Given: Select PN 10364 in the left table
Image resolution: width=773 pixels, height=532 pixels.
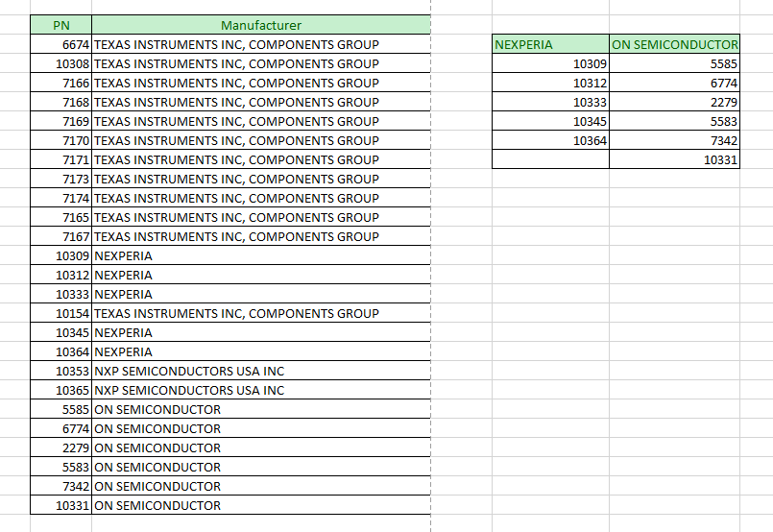Looking at the screenshot, I should pyautogui.click(x=61, y=352).
